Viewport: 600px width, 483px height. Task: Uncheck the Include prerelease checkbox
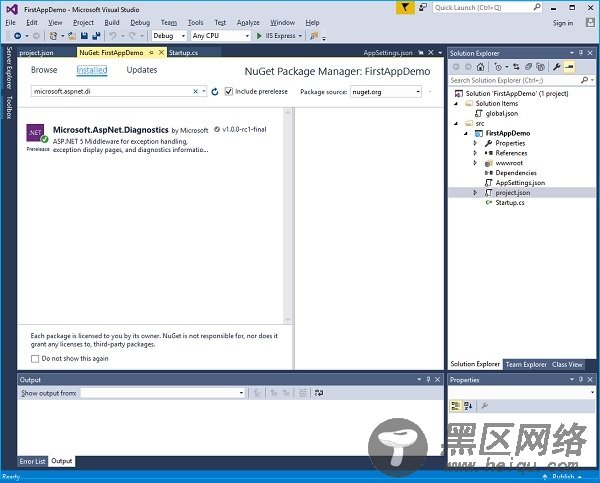click(229, 91)
